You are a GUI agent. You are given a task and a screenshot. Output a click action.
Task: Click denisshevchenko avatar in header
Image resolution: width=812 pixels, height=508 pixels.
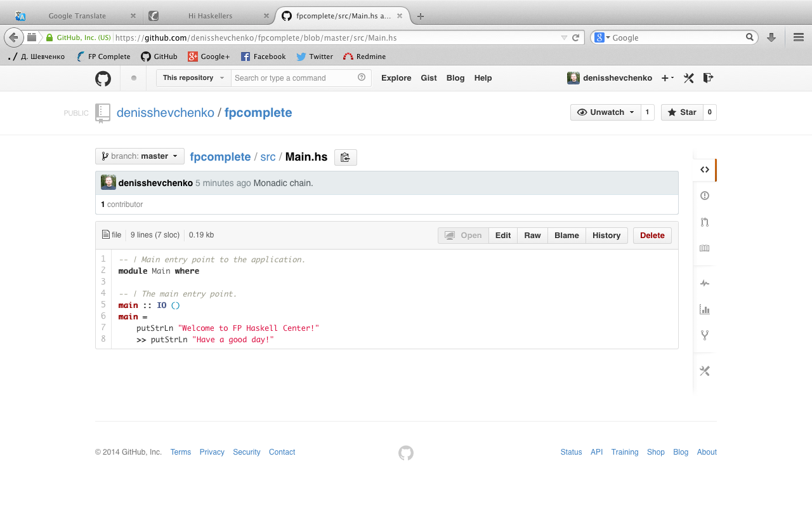tap(573, 78)
